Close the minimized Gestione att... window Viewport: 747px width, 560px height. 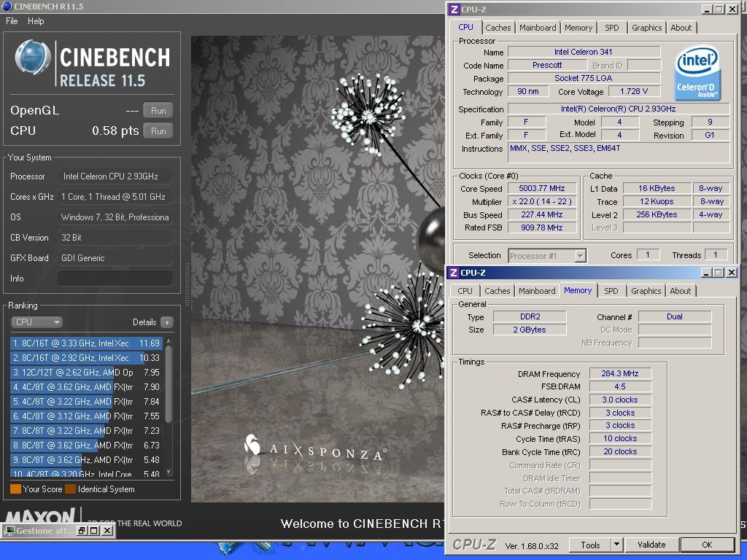[107, 531]
